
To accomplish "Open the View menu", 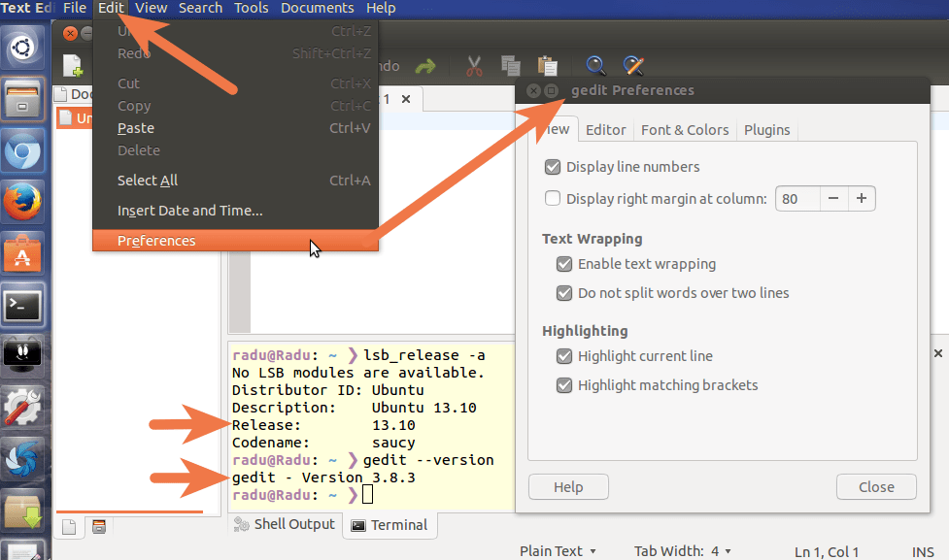I will (x=151, y=8).
